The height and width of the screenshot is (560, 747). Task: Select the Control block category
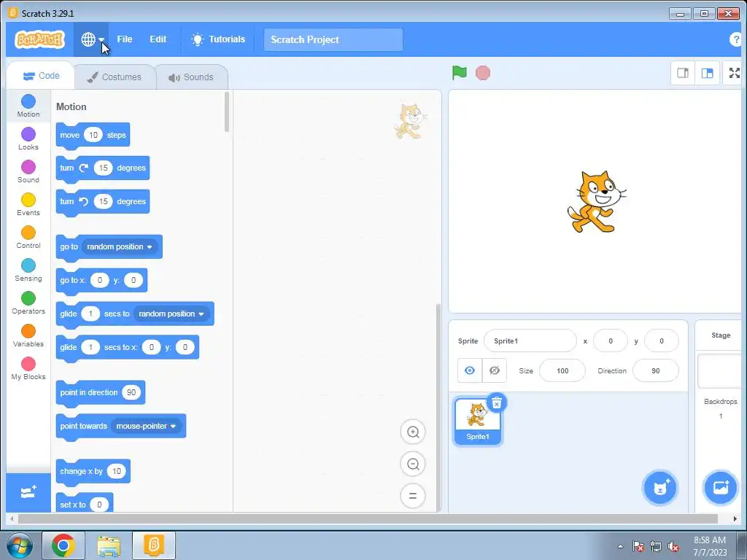click(x=28, y=237)
